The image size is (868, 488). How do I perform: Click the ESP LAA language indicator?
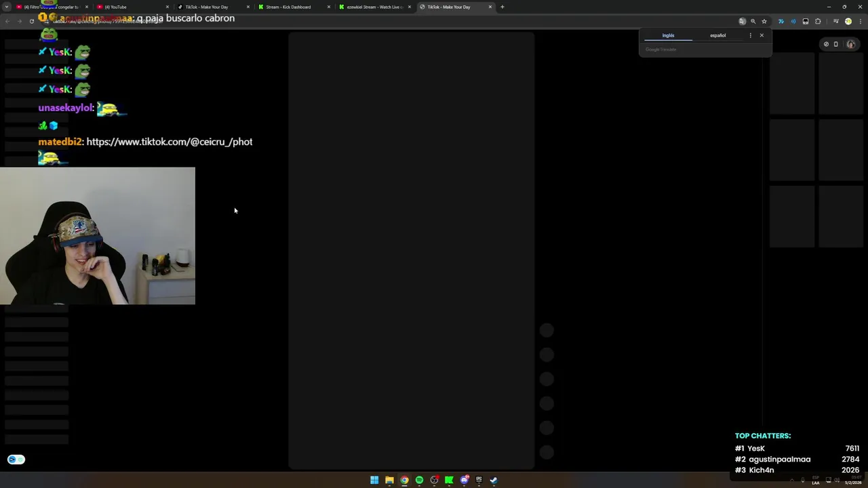pos(816,481)
